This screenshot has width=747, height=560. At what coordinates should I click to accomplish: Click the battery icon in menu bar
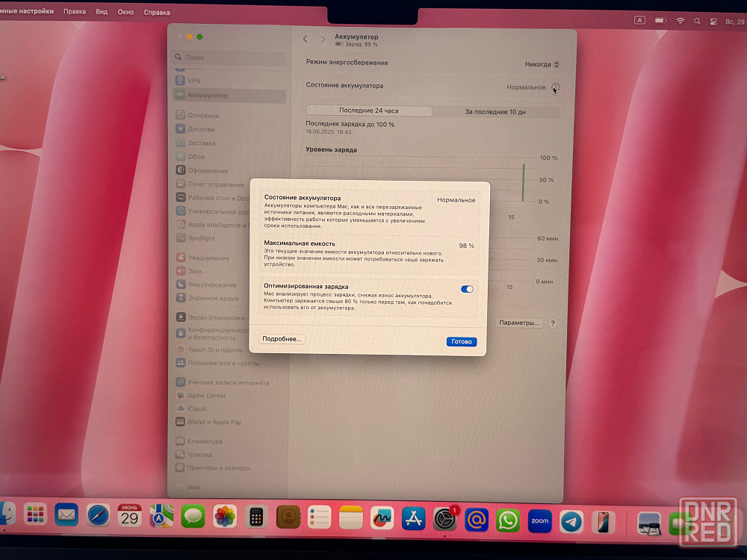pos(660,20)
